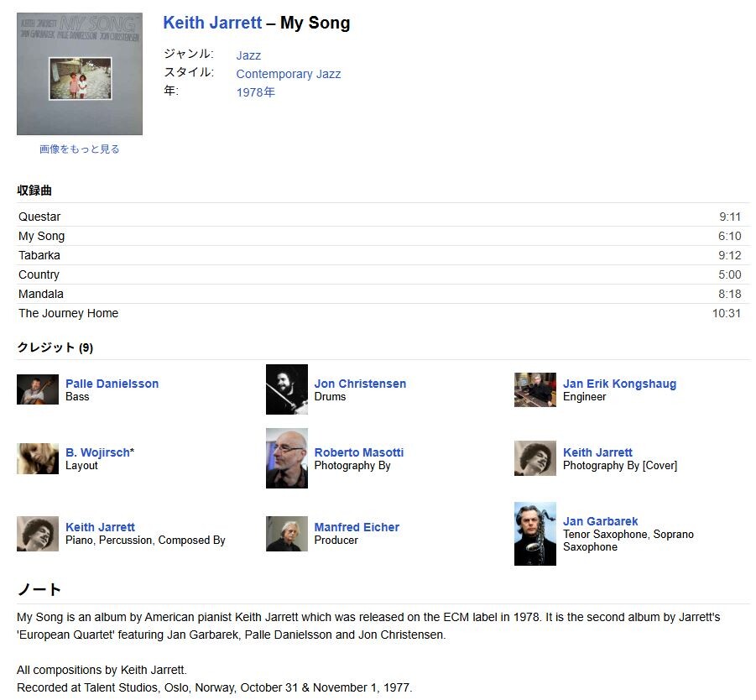Click Manfred Eicher's photo thumbnail

click(287, 534)
